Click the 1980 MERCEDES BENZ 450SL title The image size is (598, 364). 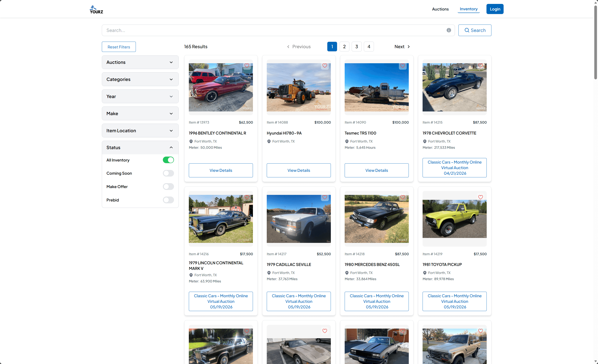(x=372, y=265)
